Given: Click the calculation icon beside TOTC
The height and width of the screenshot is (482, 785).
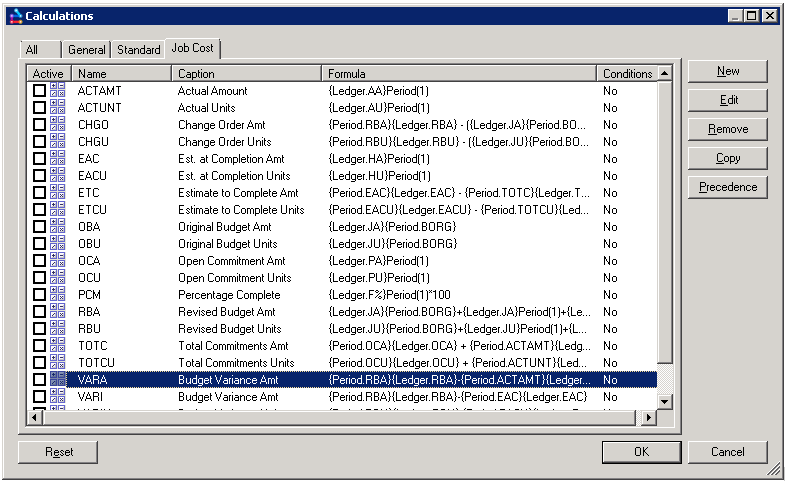Looking at the screenshot, I should (x=58, y=346).
